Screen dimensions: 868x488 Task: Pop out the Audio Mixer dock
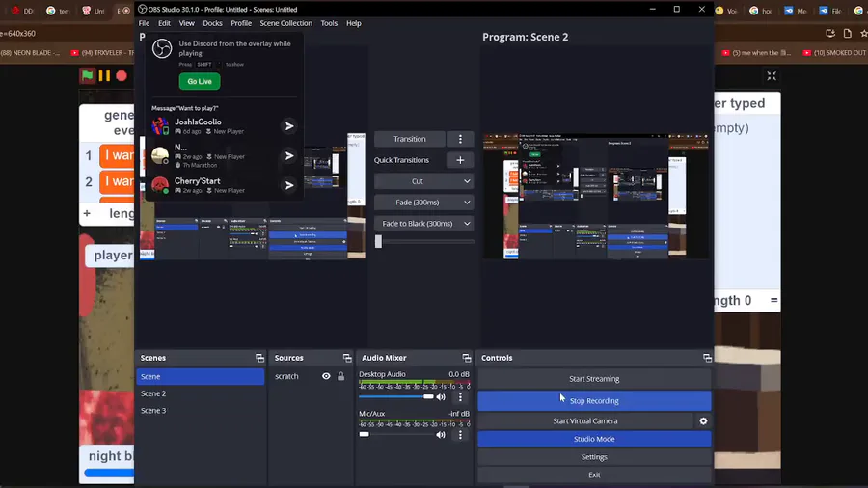467,358
